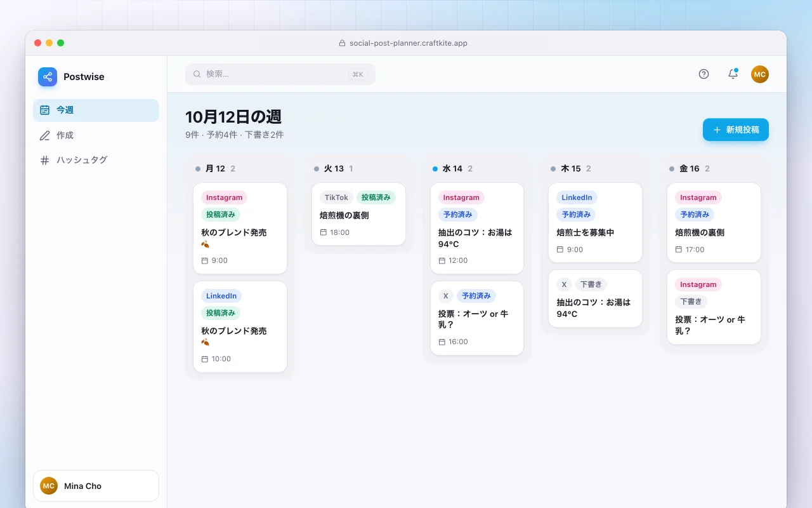This screenshot has height=508, width=812.
Task: Open the Mina Cho account card
Action: (96, 486)
